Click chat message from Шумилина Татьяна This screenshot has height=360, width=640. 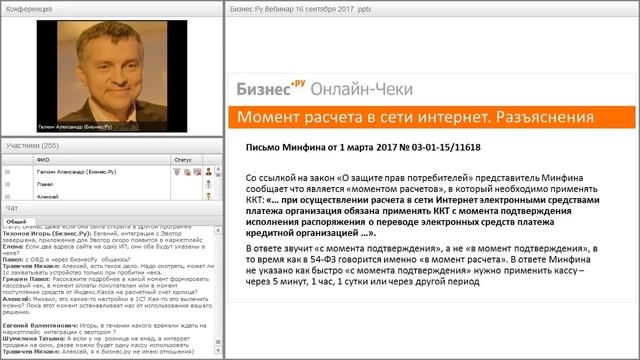coord(96,342)
